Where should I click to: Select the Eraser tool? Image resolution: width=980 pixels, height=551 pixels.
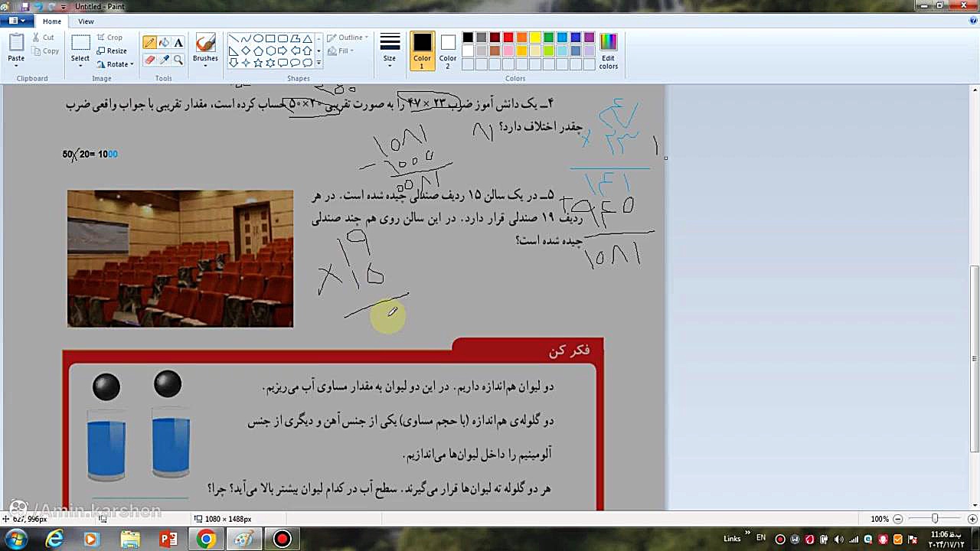coord(149,60)
